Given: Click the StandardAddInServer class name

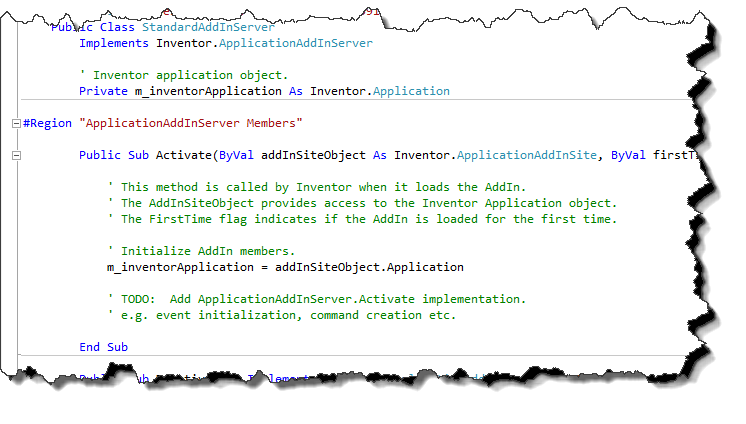Looking at the screenshot, I should click(208, 27).
